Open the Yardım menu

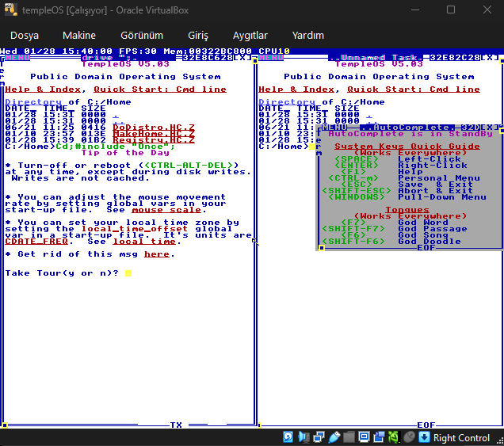point(308,35)
